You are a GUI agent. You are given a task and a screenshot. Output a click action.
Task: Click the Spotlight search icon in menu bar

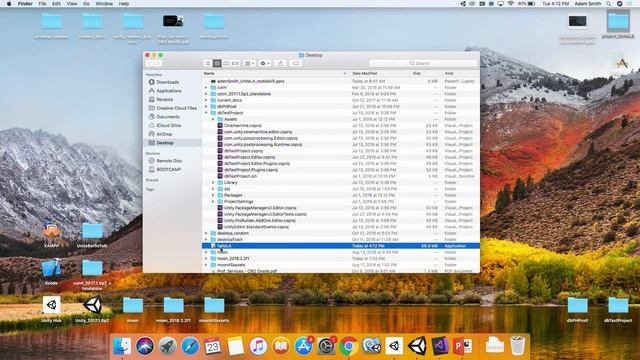pyautogui.click(x=609, y=4)
